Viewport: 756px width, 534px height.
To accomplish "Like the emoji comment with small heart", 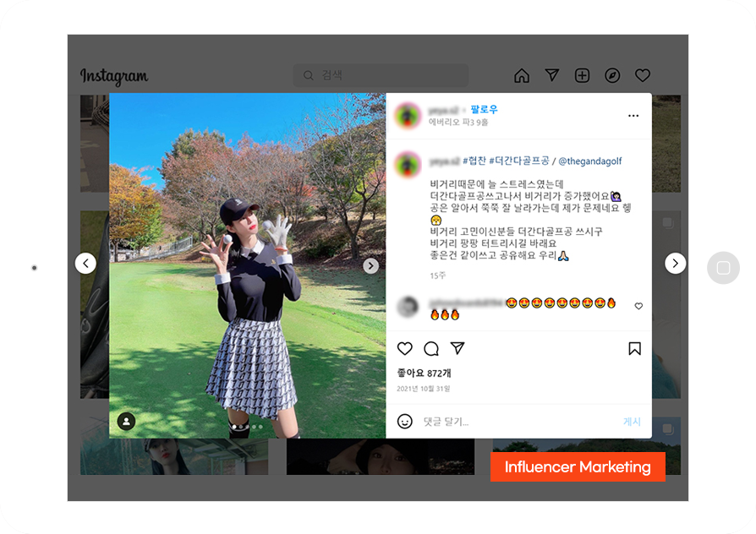I will coord(638,306).
